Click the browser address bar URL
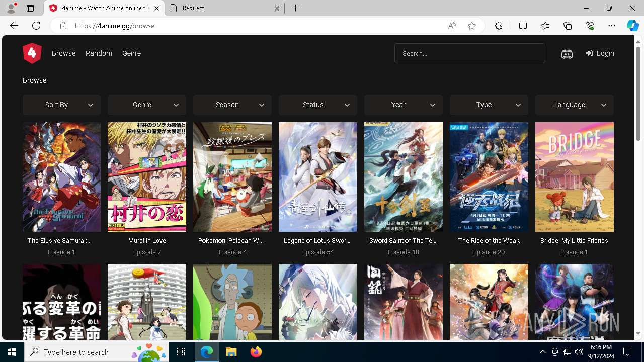 (x=115, y=26)
